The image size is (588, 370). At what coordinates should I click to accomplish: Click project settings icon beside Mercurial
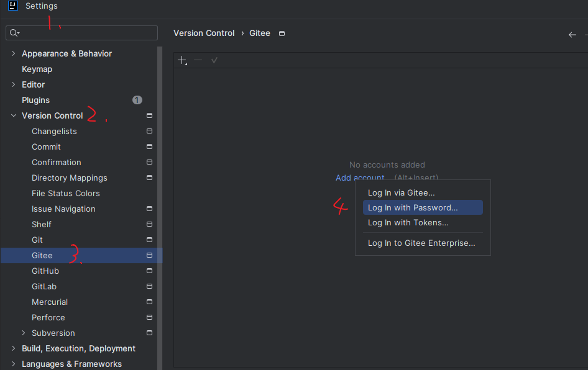(149, 302)
